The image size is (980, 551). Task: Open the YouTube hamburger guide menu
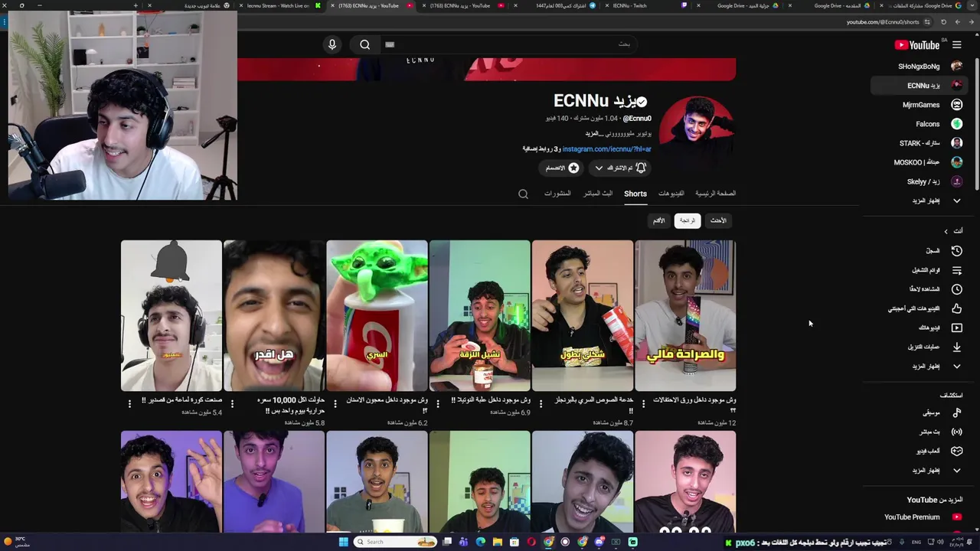pyautogui.click(x=956, y=45)
